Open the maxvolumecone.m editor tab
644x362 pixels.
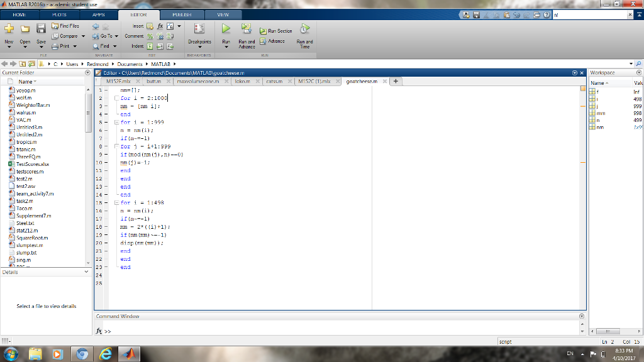(198, 81)
